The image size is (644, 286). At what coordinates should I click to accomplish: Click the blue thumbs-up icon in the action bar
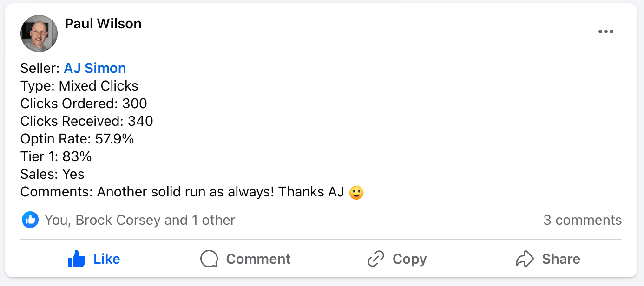[x=77, y=259]
